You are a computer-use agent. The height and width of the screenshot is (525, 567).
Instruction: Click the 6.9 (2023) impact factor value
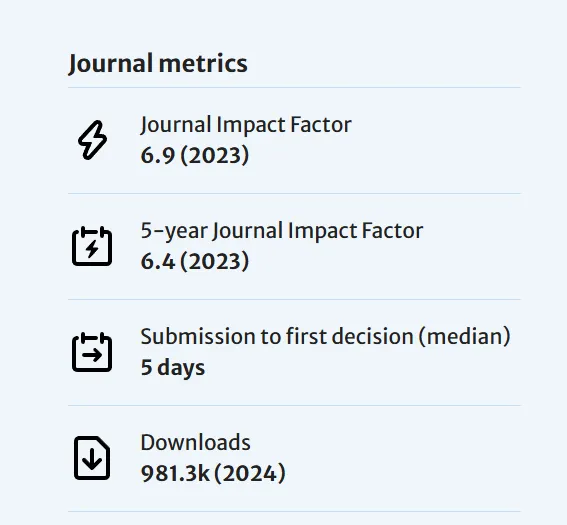pyautogui.click(x=195, y=155)
